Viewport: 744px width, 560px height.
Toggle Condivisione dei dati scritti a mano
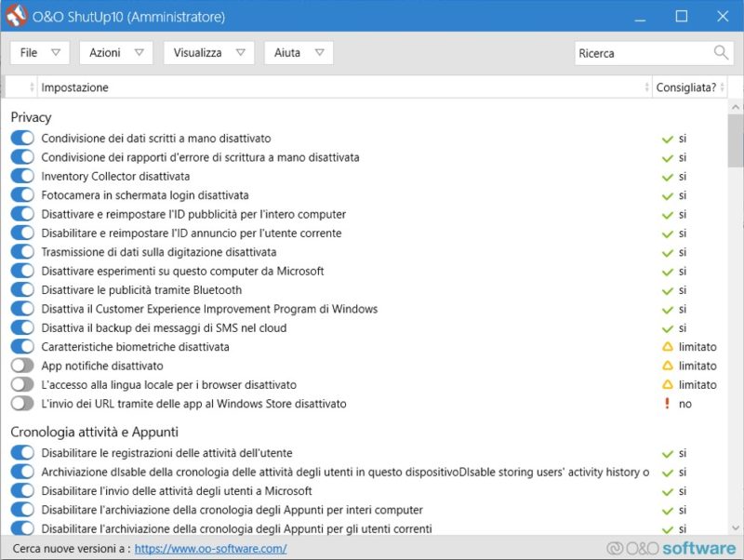(x=22, y=138)
